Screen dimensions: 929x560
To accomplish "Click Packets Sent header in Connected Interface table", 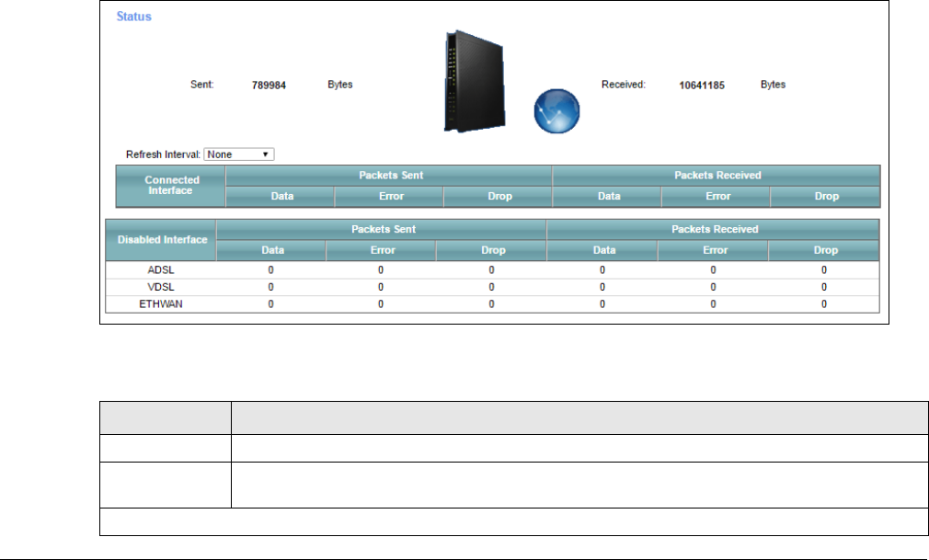I will click(x=389, y=176).
